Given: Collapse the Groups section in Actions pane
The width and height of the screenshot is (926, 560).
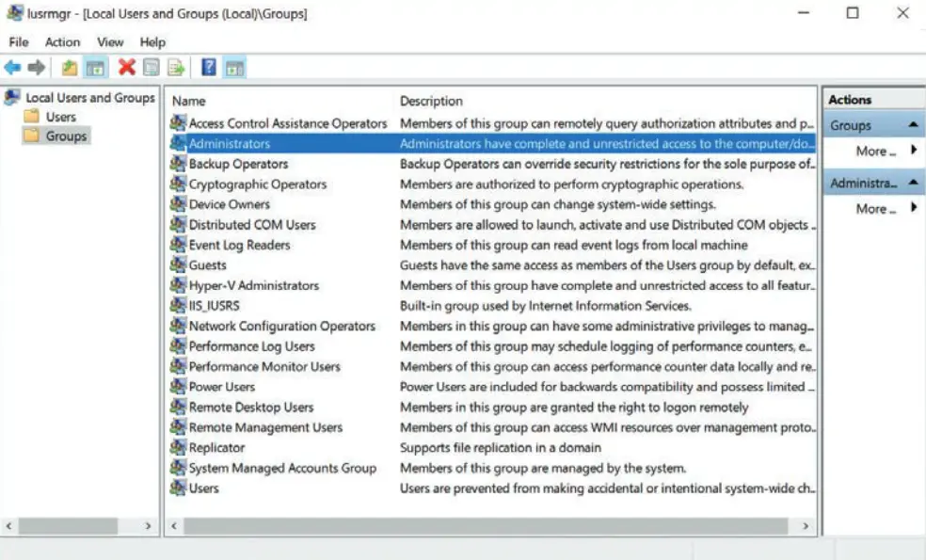Looking at the screenshot, I should pos(913,125).
